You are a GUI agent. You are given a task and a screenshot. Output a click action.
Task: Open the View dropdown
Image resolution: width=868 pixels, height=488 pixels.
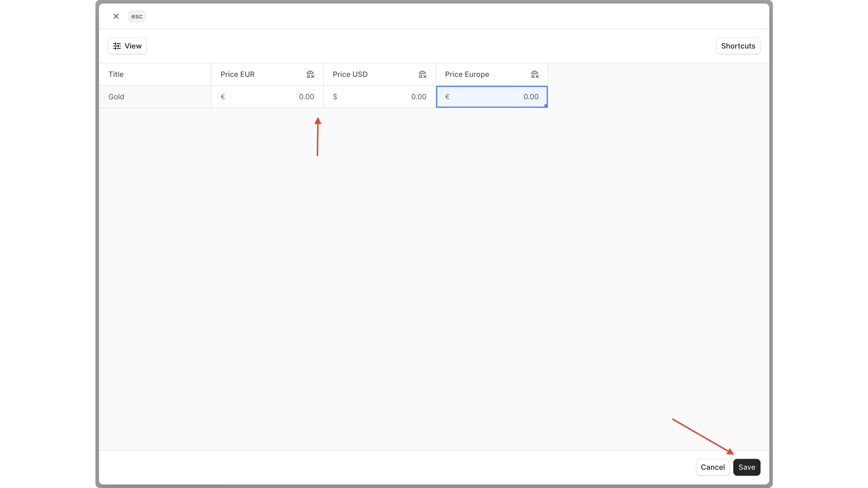(x=127, y=46)
